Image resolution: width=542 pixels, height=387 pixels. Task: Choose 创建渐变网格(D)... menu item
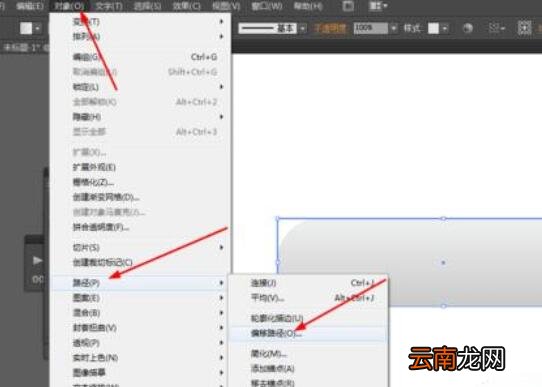point(140,197)
